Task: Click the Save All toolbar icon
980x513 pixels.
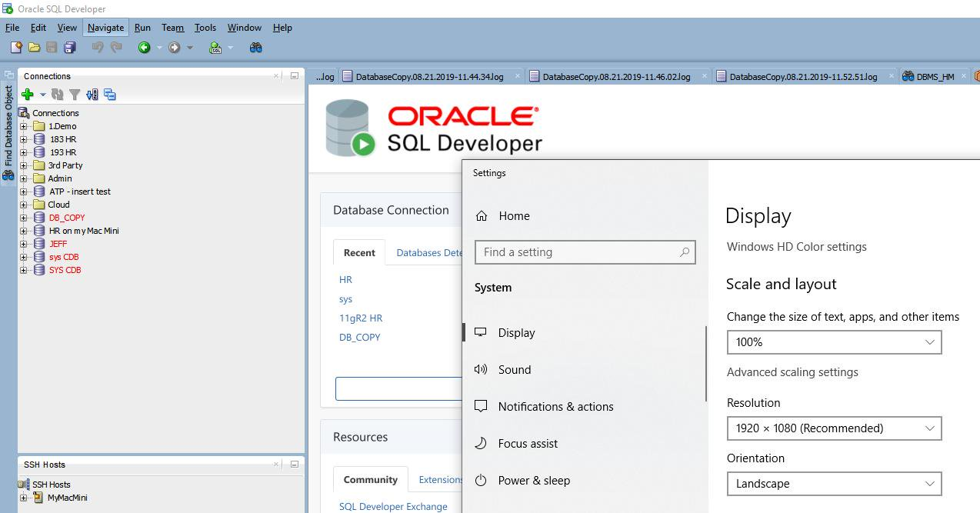Action: point(70,47)
